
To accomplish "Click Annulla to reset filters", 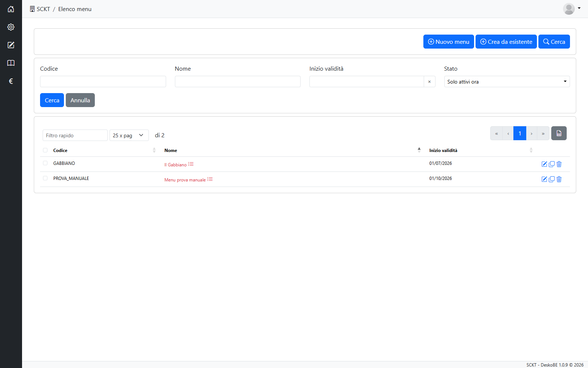I will click(80, 100).
